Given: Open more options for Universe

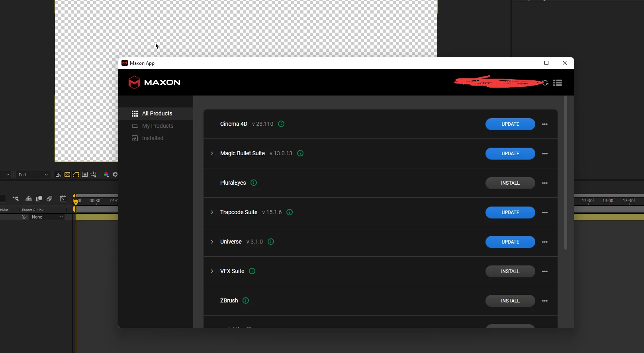Looking at the screenshot, I should [x=545, y=242].
